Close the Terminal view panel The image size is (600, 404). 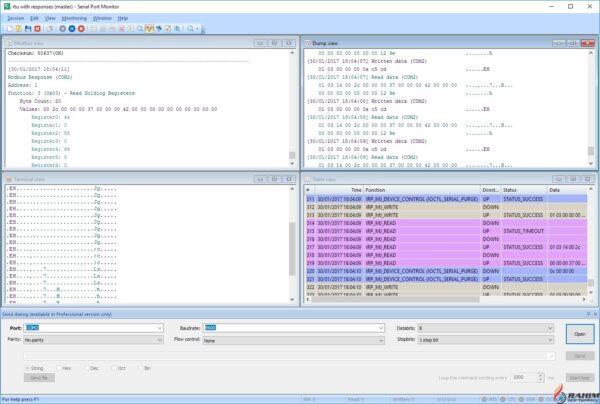289,179
